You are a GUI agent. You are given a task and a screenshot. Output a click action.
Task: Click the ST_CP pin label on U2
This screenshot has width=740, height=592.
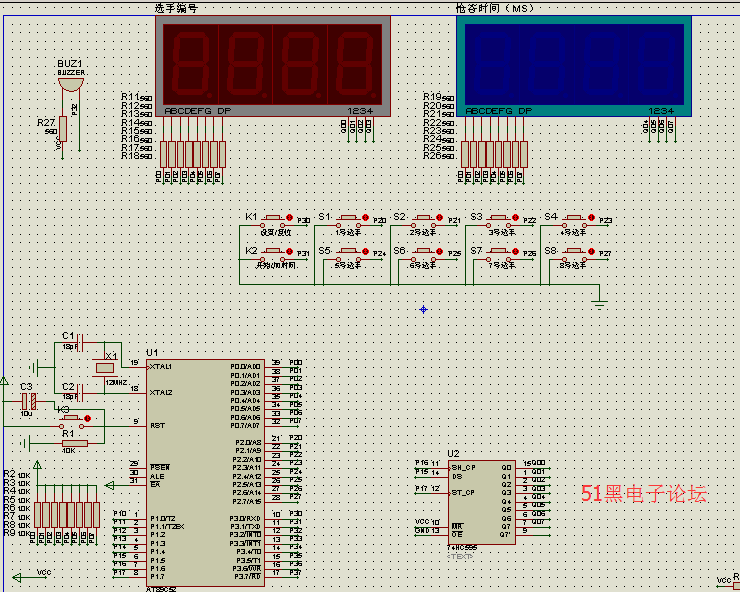pos(463,492)
